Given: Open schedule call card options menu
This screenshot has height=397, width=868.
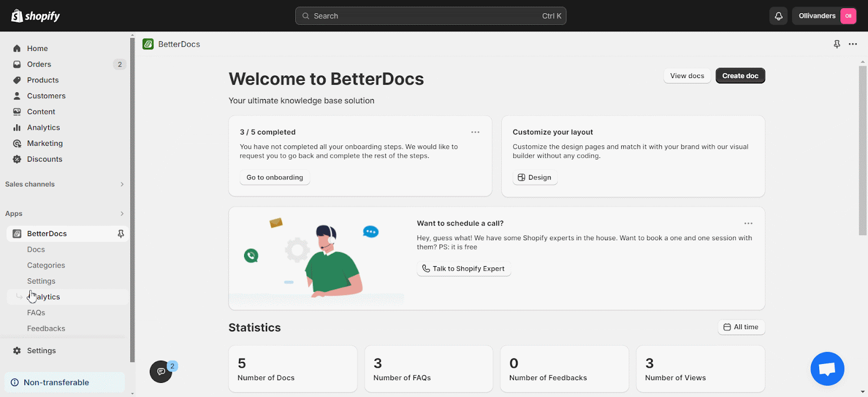Looking at the screenshot, I should pos(748,223).
